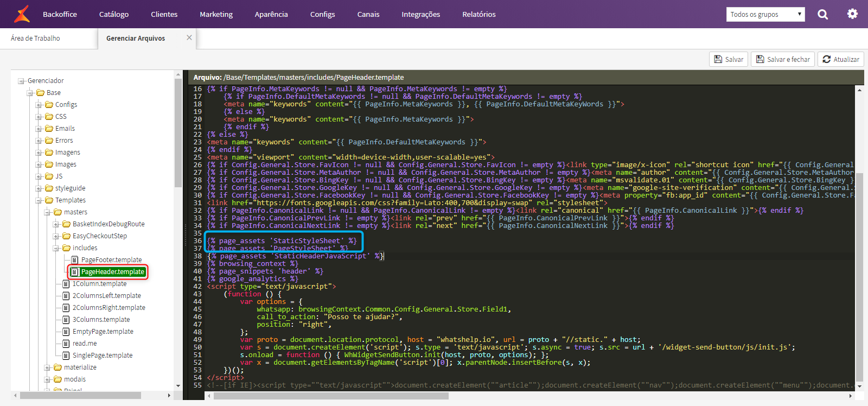Click the styleguide folder icon

(49, 188)
